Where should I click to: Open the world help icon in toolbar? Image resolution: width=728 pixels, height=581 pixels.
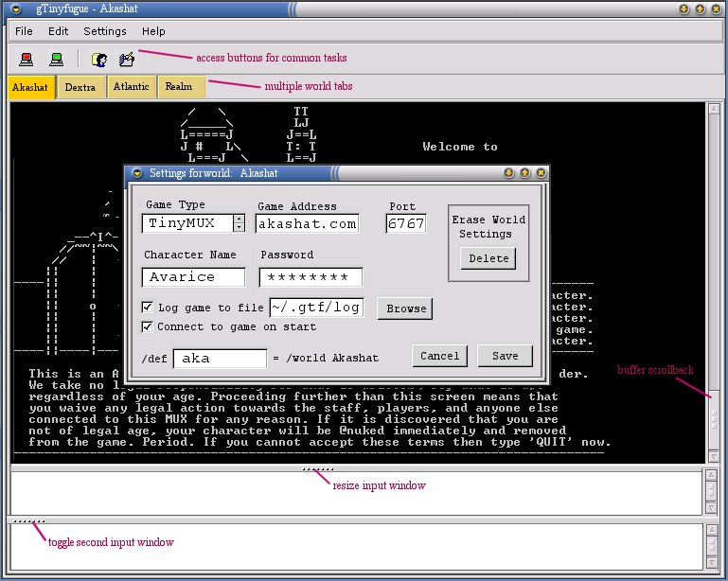[x=99, y=60]
